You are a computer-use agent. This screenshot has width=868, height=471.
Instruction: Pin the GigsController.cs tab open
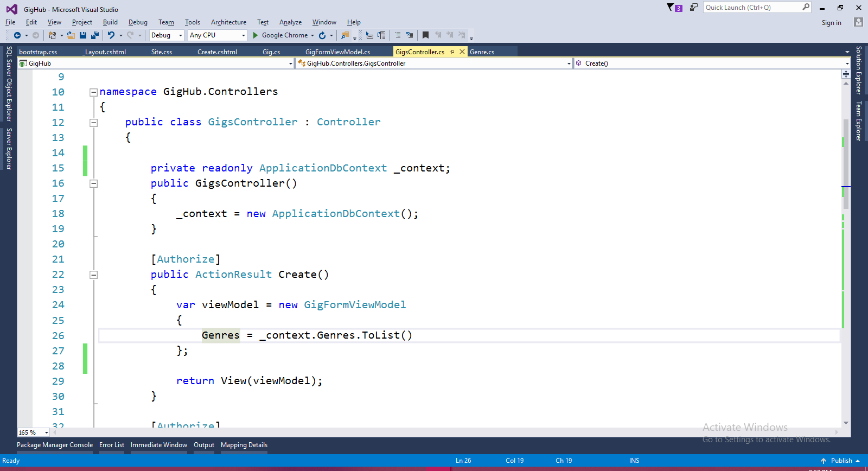pyautogui.click(x=452, y=52)
